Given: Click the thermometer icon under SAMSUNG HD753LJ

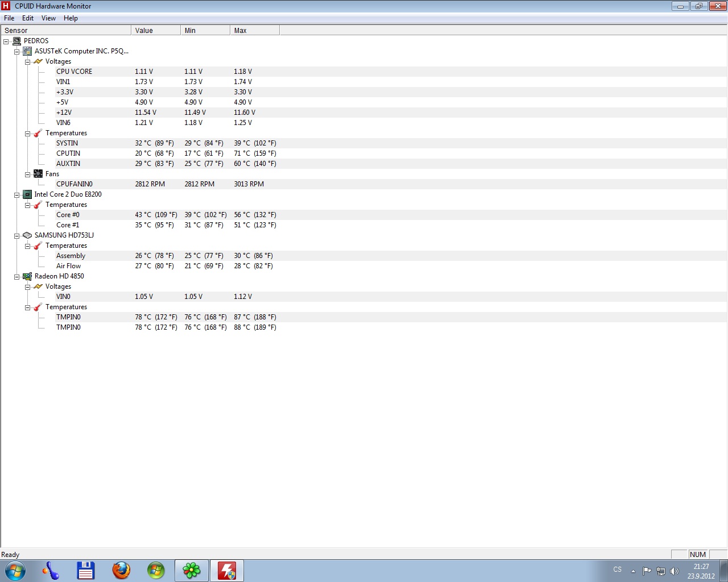Looking at the screenshot, I should [38, 246].
